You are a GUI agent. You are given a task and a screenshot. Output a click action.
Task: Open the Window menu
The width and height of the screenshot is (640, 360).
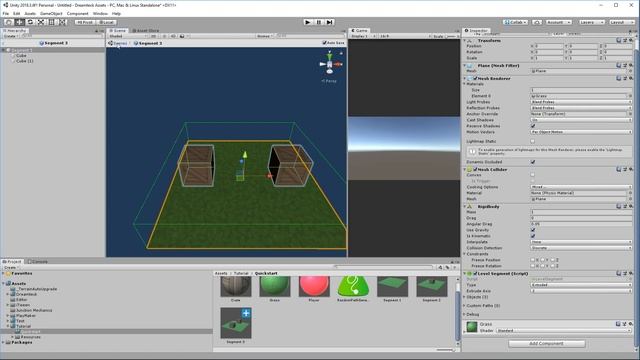[100, 13]
